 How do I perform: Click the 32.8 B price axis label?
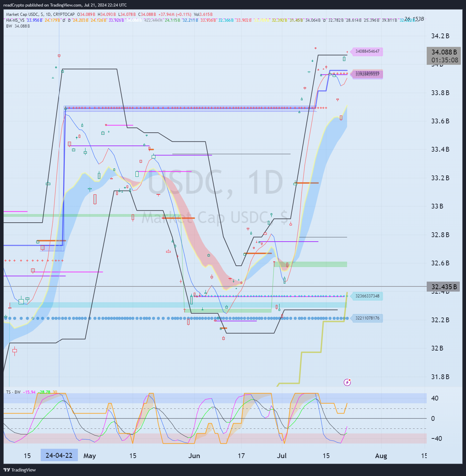440,235
